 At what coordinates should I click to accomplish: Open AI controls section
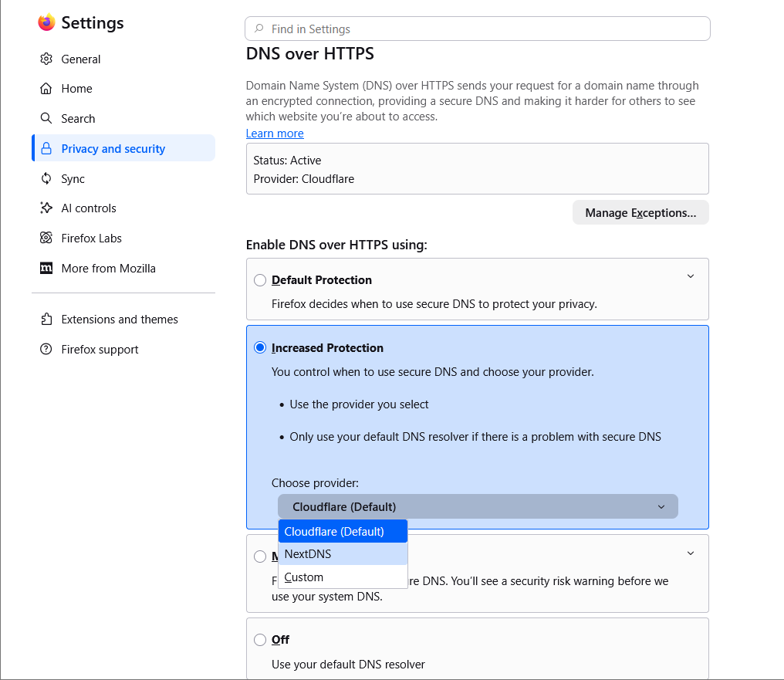[x=123, y=208]
